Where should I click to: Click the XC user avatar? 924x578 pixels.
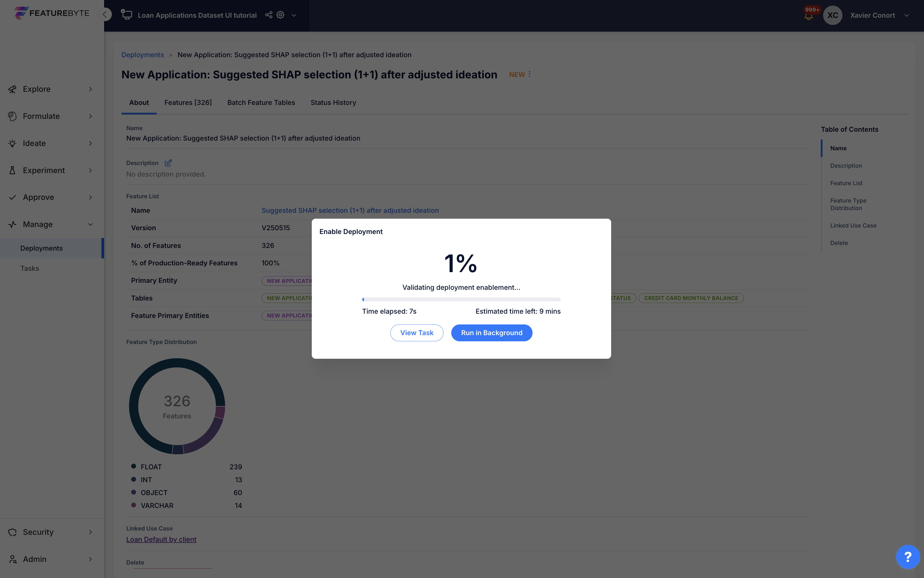pos(832,15)
